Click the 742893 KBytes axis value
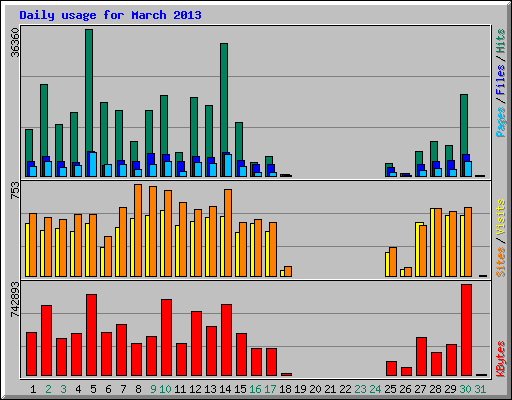The width and height of the screenshot is (512, 400). [x=15, y=299]
